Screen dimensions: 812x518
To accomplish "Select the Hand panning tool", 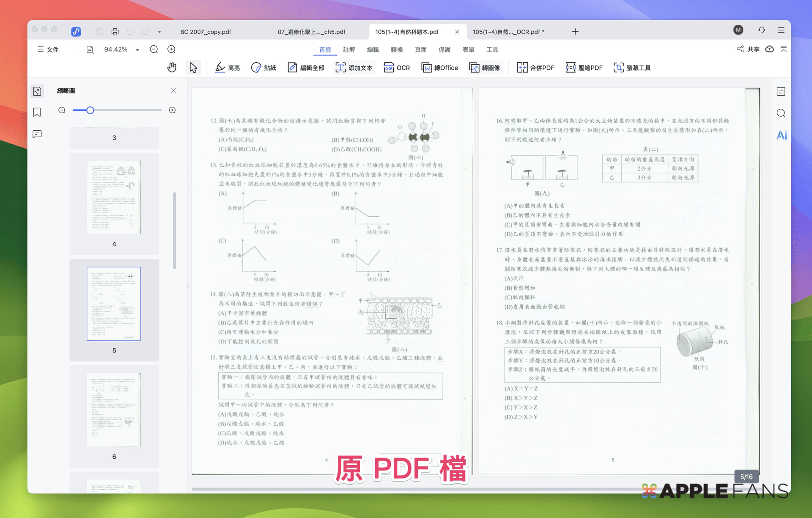I will pyautogui.click(x=172, y=67).
